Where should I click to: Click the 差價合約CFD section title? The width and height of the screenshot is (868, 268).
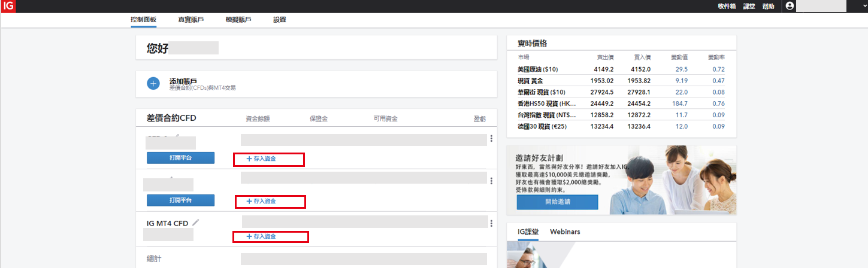point(171,118)
